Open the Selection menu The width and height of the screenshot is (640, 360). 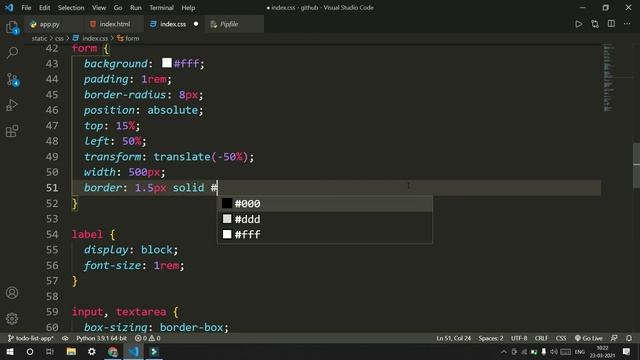point(71,8)
